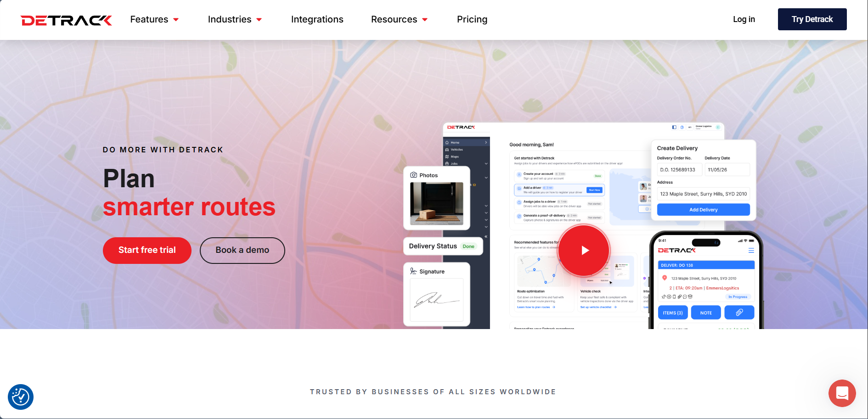This screenshot has width=868, height=419.
Task: Go to the Pricing page
Action: click(x=472, y=19)
